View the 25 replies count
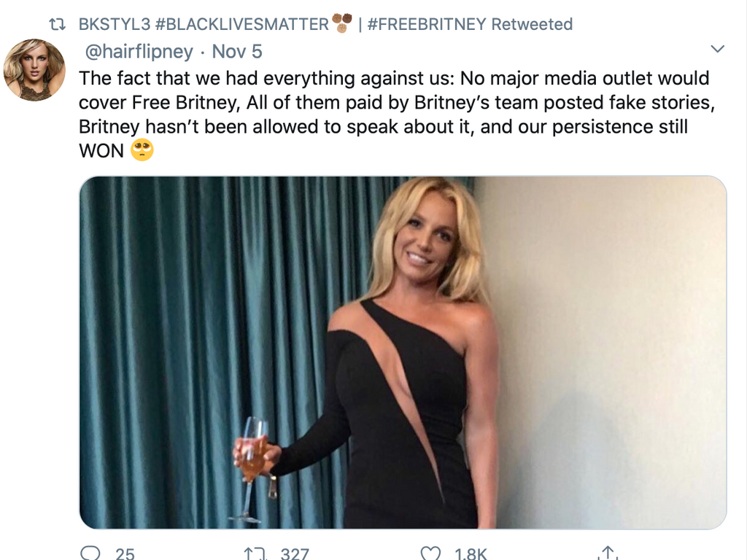The height and width of the screenshot is (560, 747). [x=124, y=554]
